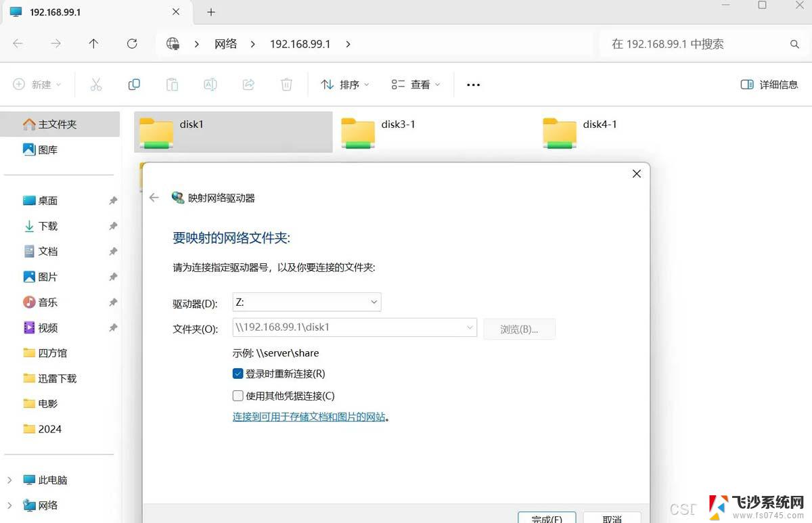Click the Rename icon in toolbar

pyautogui.click(x=210, y=85)
